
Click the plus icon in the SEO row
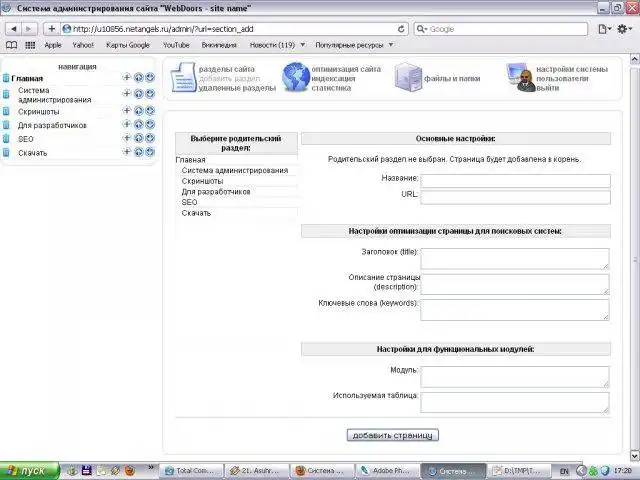coord(127,138)
